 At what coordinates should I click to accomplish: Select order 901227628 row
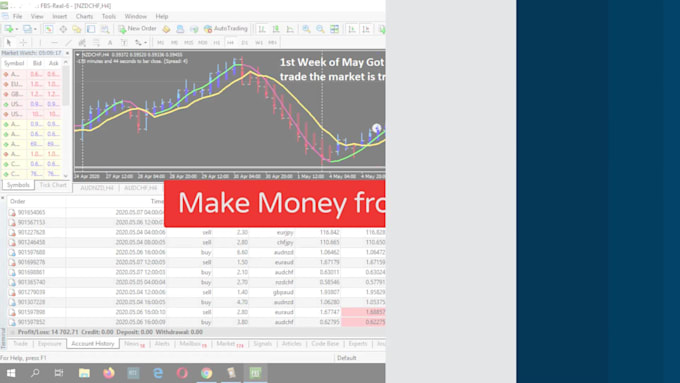[x=196, y=232]
